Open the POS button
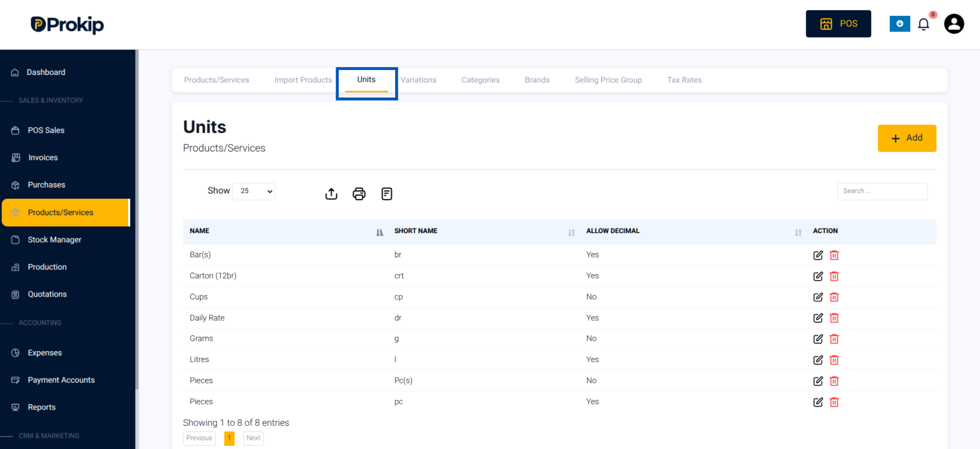Viewport: 980px width, 449px height. (838, 24)
